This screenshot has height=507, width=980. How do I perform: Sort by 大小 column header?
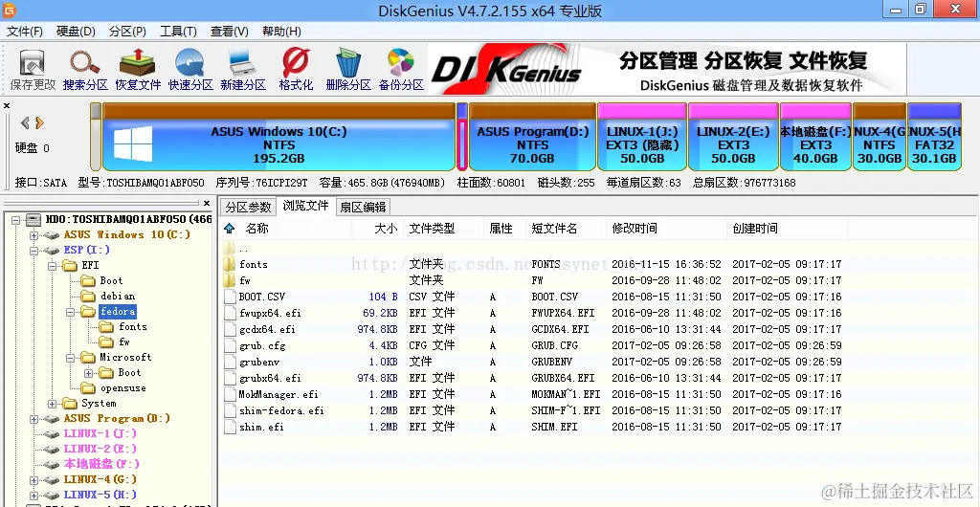pos(386,229)
